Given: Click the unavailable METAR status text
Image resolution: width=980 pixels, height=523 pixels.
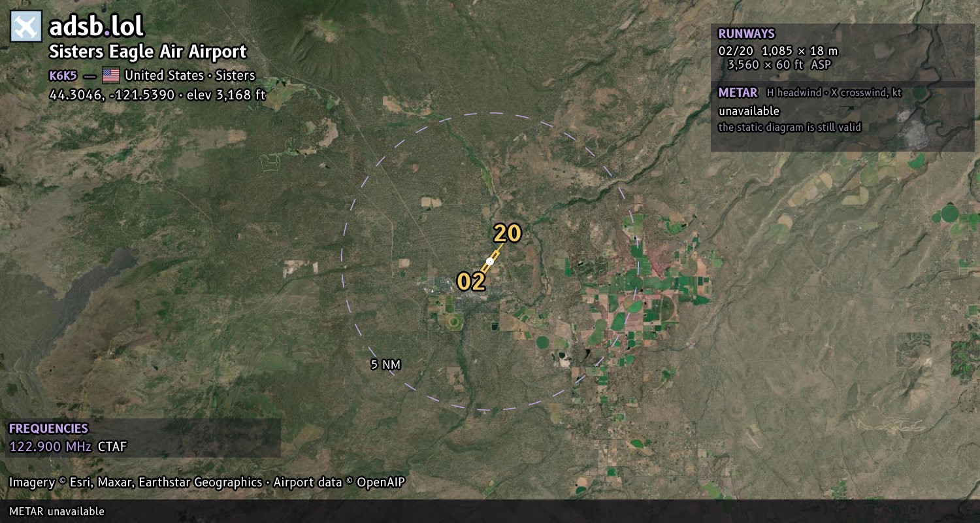Looking at the screenshot, I should (749, 111).
